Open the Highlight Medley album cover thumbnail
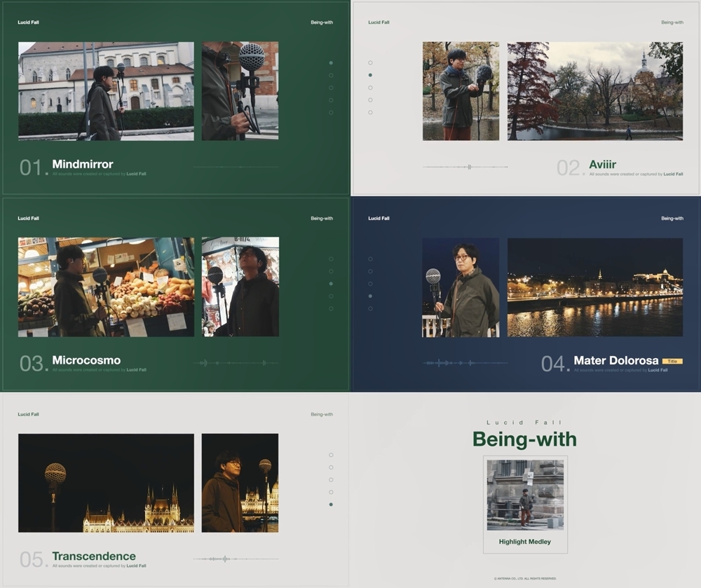 [x=525, y=495]
